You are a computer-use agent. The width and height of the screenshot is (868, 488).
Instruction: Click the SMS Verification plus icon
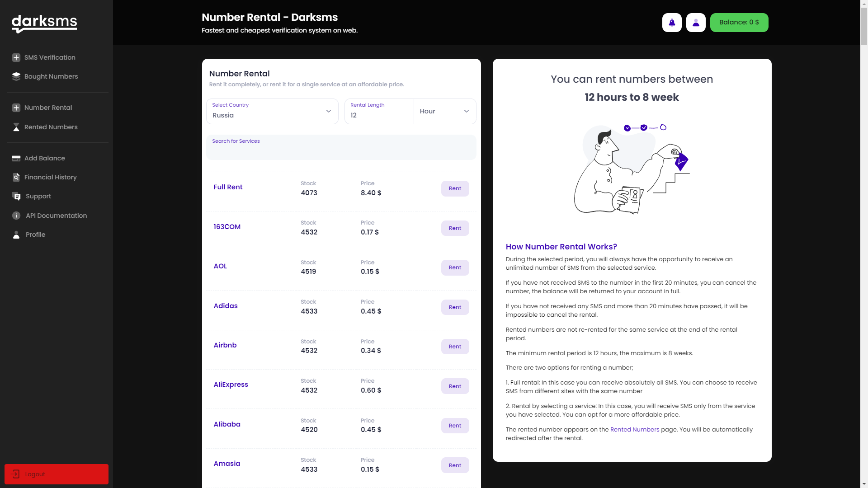pos(16,57)
